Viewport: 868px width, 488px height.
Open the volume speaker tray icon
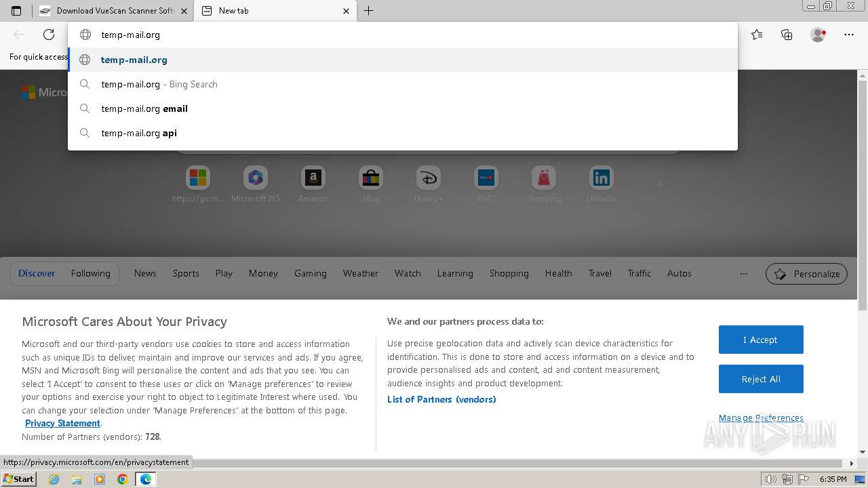(x=770, y=479)
